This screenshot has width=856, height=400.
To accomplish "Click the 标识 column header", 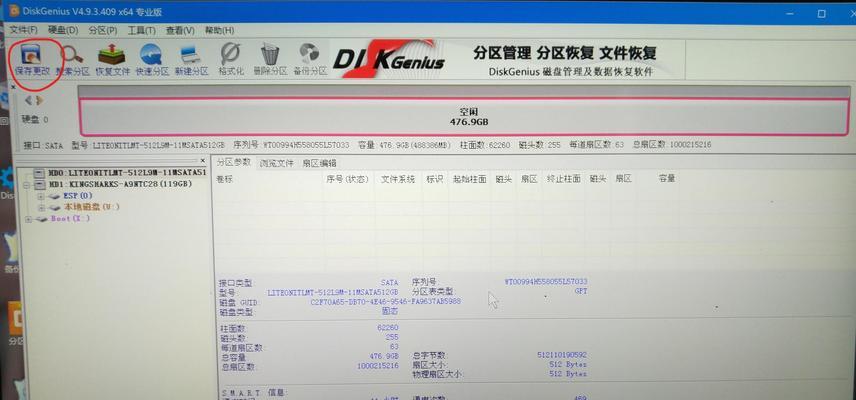I will pos(435,179).
